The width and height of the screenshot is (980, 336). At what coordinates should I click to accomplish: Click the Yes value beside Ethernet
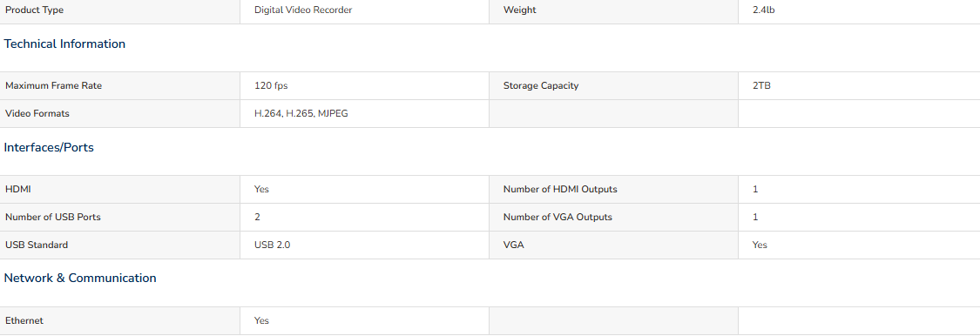(261, 320)
